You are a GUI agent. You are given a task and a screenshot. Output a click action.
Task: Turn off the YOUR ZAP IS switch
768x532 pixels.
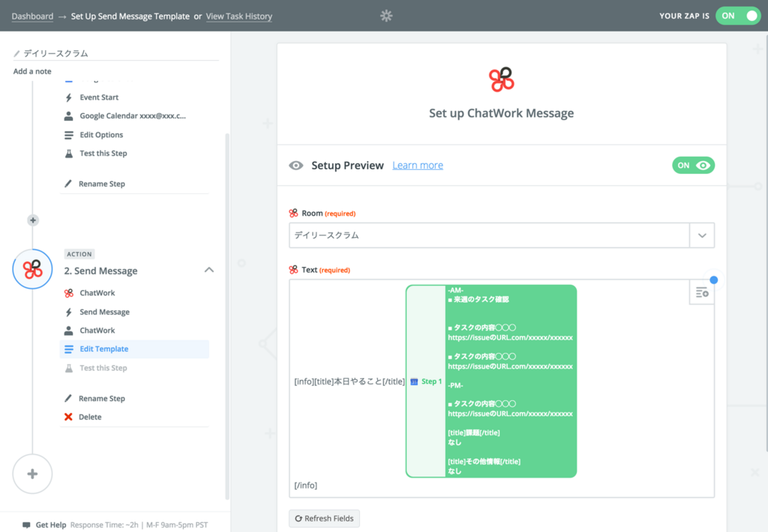pos(738,16)
